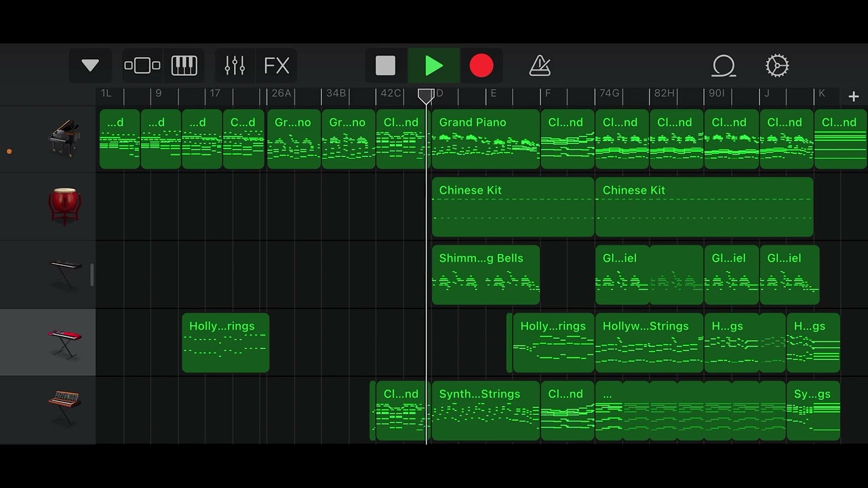Start playback with the green Play button

434,66
